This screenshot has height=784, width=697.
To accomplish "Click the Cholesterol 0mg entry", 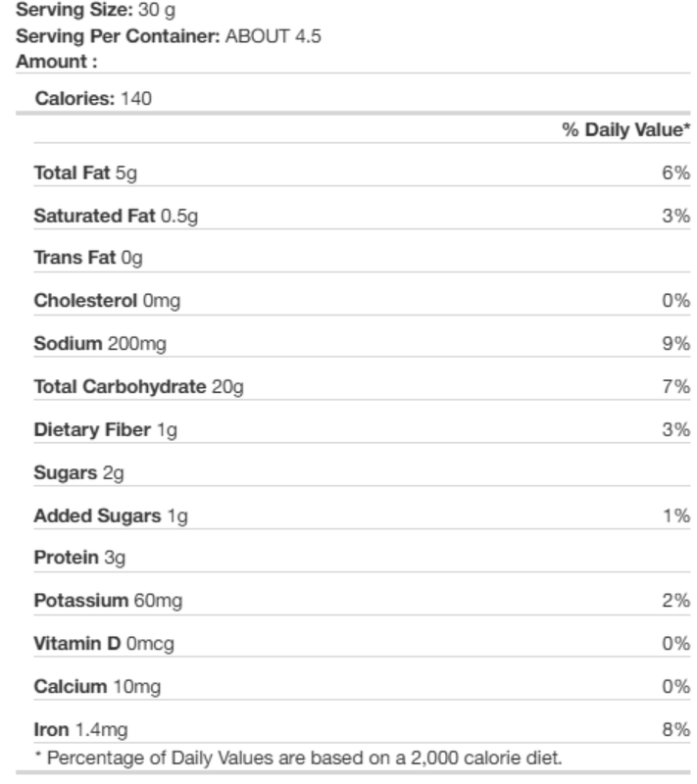I will pyautogui.click(x=107, y=301).
